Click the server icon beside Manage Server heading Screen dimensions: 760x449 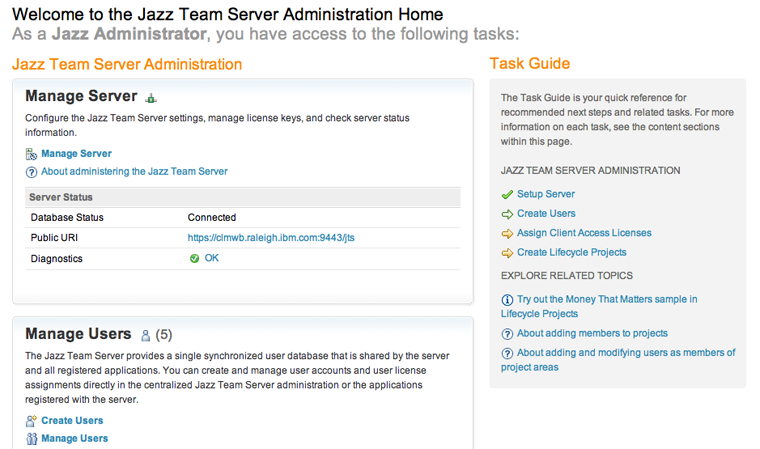point(151,98)
